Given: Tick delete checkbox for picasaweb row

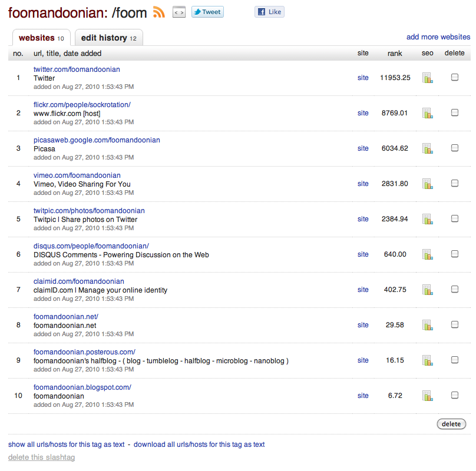Looking at the screenshot, I should point(455,148).
